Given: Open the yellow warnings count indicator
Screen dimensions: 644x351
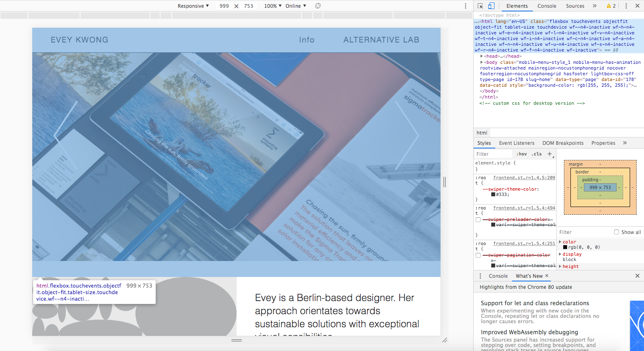Looking at the screenshot, I should click(x=611, y=6).
